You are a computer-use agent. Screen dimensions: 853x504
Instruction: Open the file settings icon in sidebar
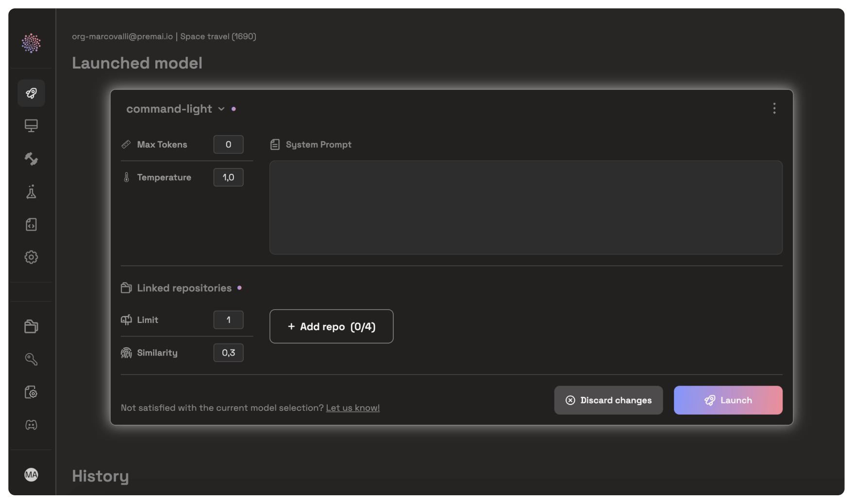click(x=31, y=392)
